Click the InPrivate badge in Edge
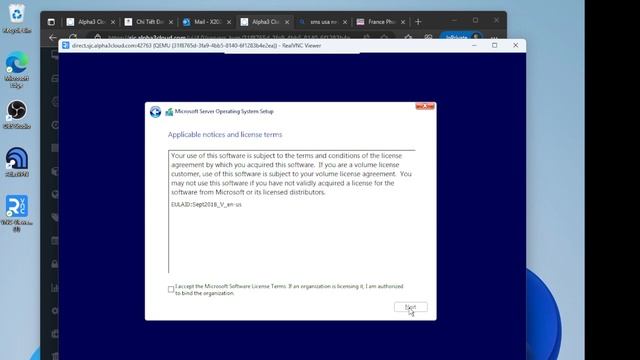This screenshot has width=640, height=360. pyautogui.click(x=461, y=38)
